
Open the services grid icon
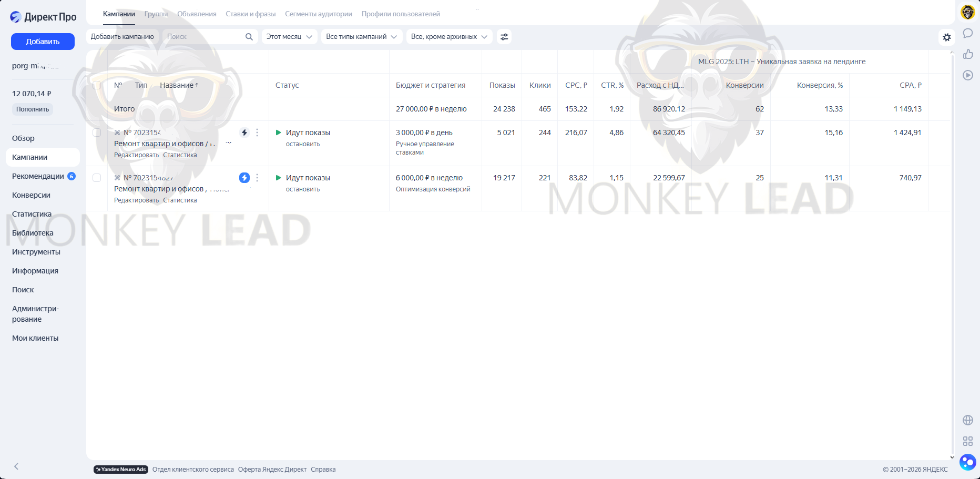(x=967, y=441)
